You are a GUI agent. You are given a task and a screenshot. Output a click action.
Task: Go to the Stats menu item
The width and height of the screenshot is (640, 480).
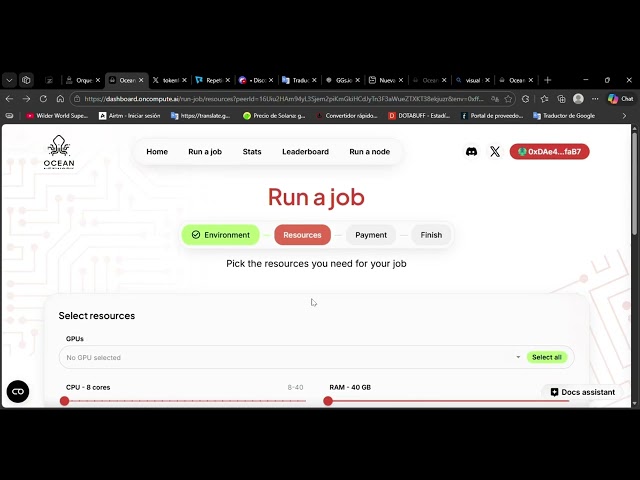pos(252,152)
